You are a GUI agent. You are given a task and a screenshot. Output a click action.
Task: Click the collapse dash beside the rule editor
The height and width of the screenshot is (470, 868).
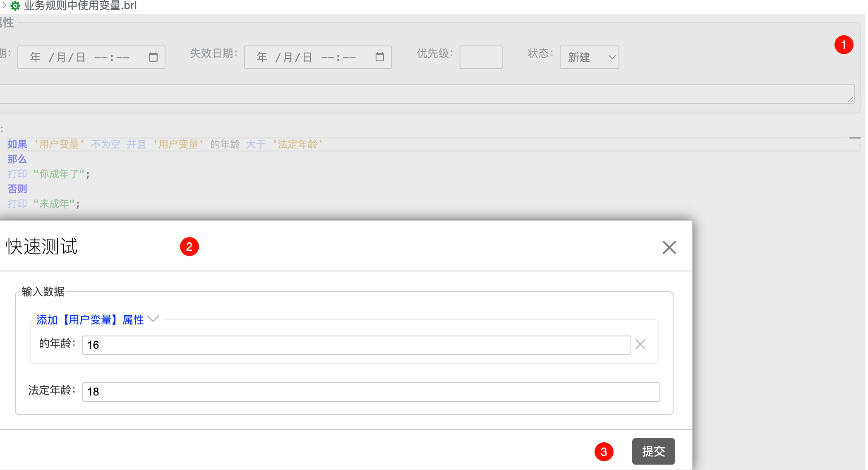[855, 138]
